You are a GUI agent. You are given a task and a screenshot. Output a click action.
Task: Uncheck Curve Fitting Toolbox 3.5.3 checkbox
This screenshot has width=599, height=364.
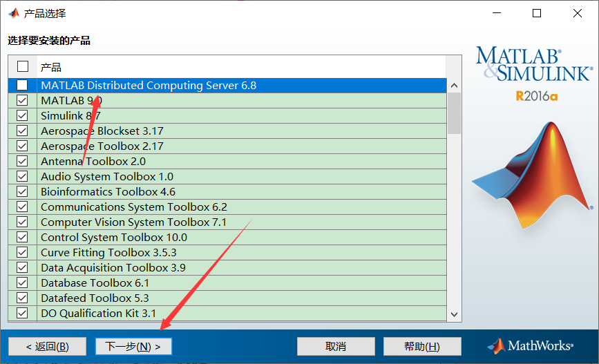tap(22, 253)
